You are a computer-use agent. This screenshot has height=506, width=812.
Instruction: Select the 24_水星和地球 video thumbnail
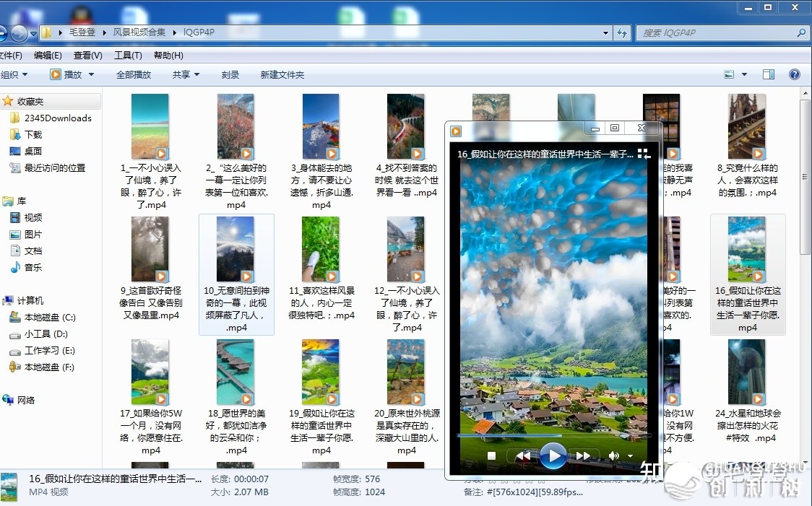[747, 372]
